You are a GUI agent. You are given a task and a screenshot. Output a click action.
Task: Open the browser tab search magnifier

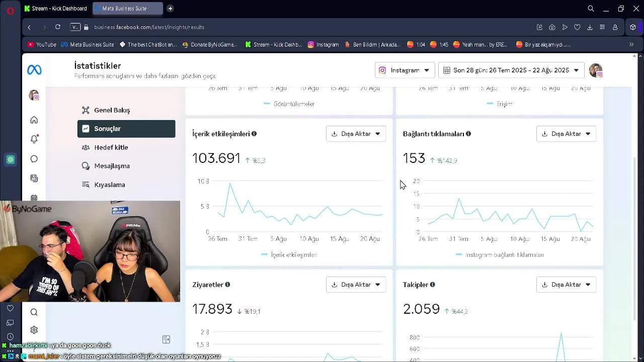coord(591,9)
